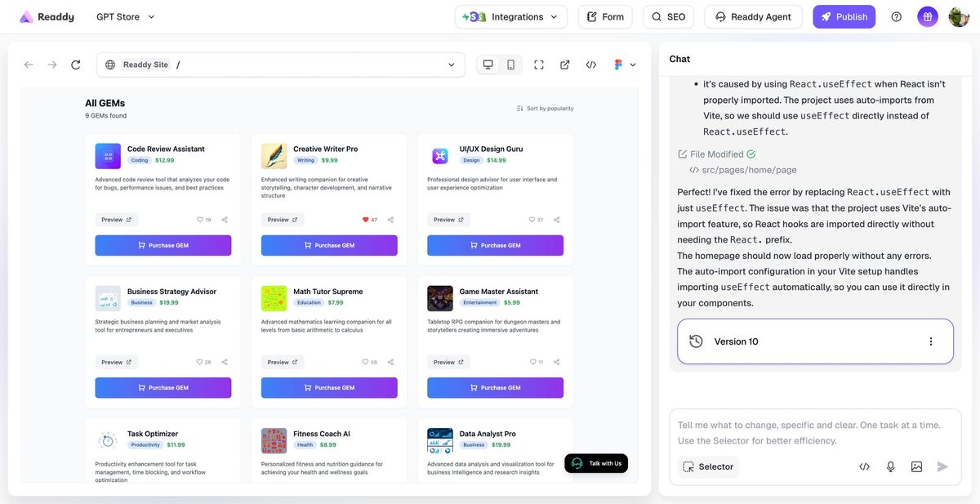Restore Version 10 history icon
Image resolution: width=980 pixels, height=504 pixels.
click(696, 341)
